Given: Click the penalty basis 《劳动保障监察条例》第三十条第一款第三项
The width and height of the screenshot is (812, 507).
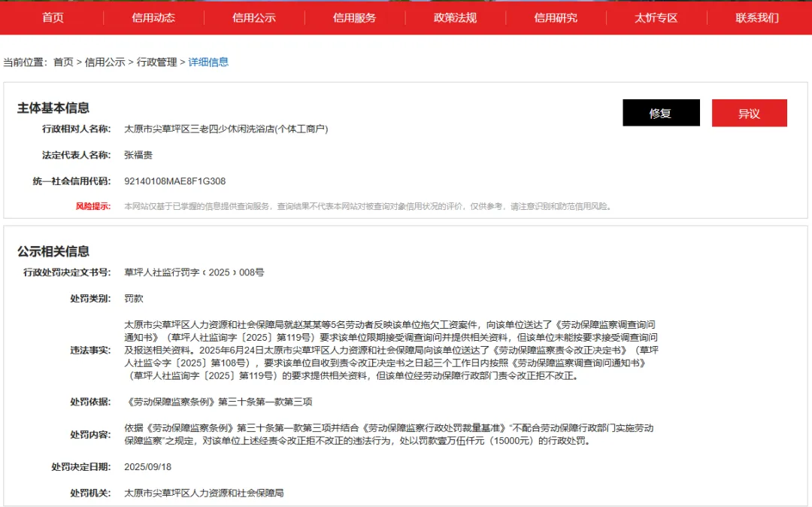Looking at the screenshot, I should 218,402.
